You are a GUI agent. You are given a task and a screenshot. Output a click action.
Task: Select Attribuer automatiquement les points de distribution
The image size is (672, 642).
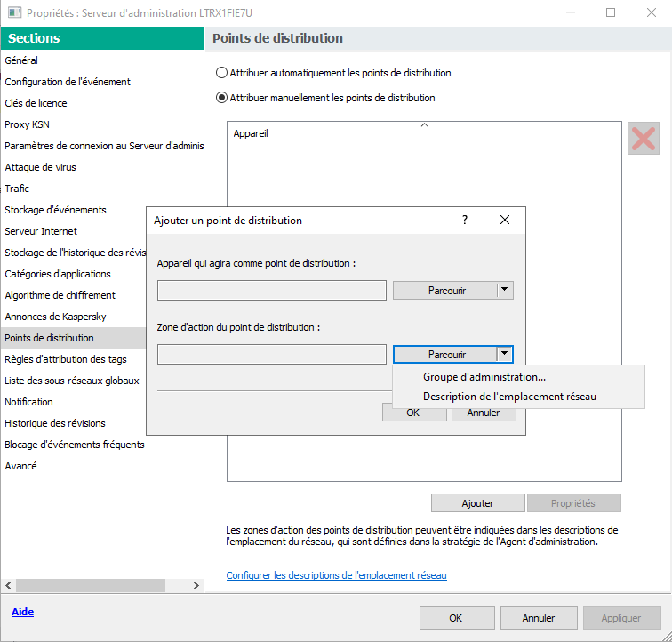click(x=222, y=73)
